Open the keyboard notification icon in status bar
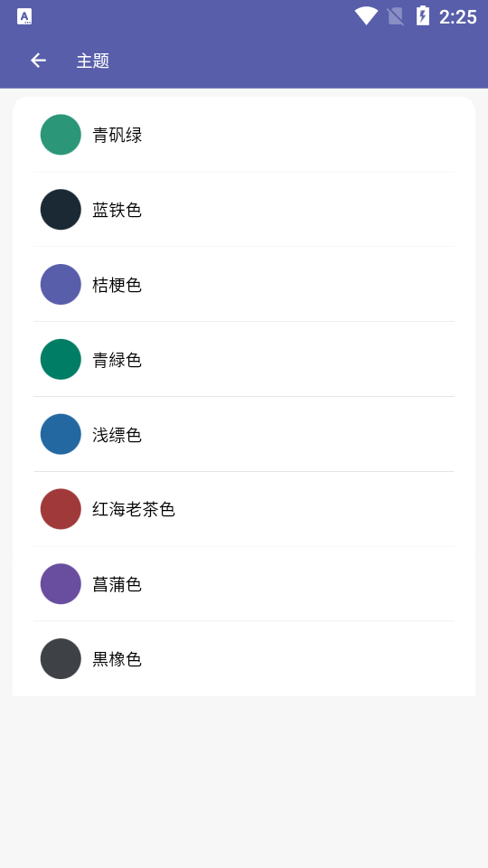The width and height of the screenshot is (488, 868). [24, 16]
